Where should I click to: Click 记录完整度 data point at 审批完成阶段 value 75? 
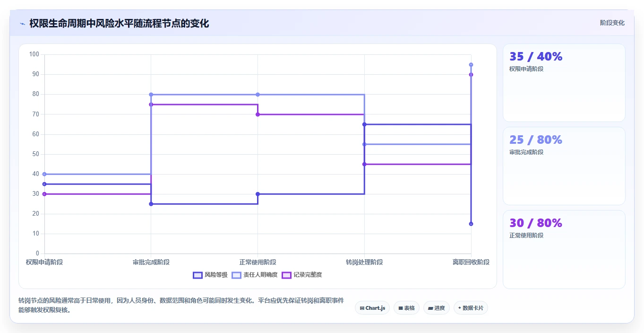tap(151, 105)
